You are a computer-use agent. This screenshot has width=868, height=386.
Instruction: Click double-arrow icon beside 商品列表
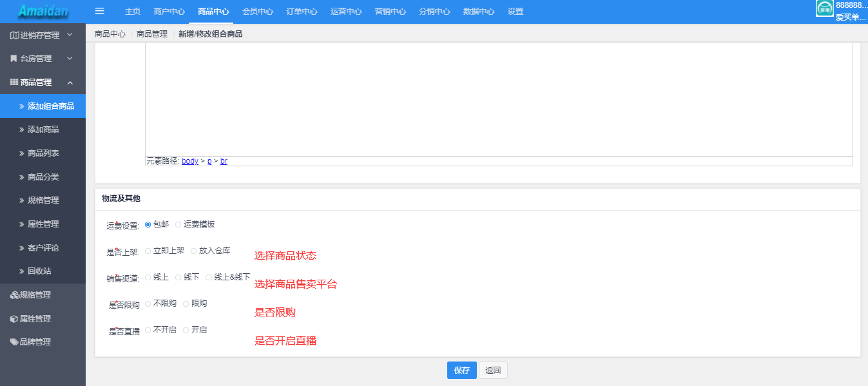[22, 153]
